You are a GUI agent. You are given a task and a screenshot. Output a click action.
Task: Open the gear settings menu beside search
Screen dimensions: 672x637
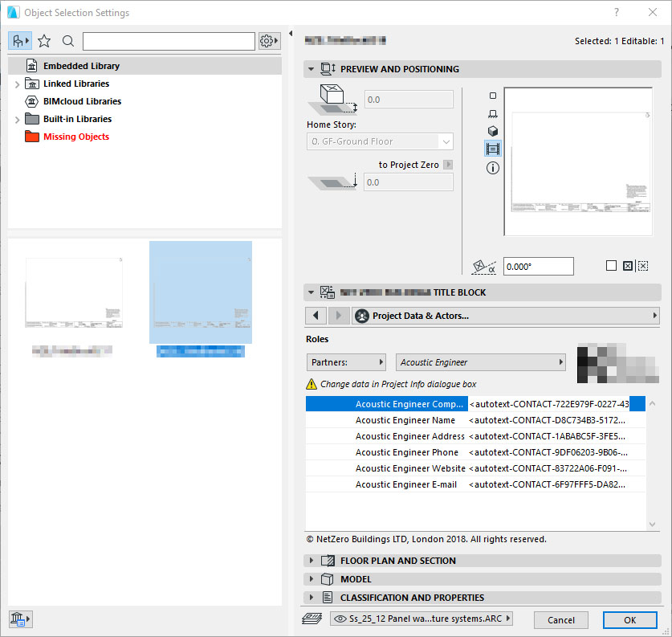click(x=269, y=41)
